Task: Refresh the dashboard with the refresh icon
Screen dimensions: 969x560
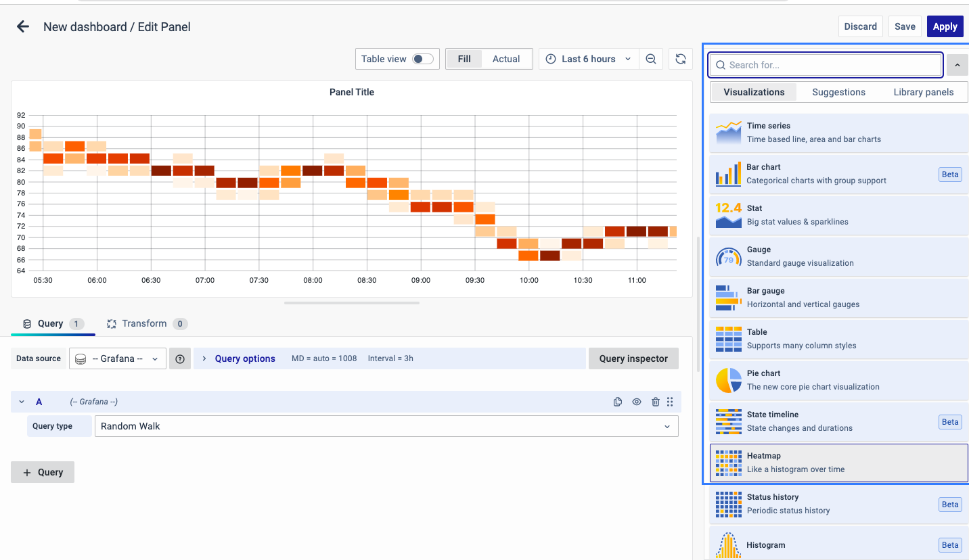Action: (x=680, y=59)
